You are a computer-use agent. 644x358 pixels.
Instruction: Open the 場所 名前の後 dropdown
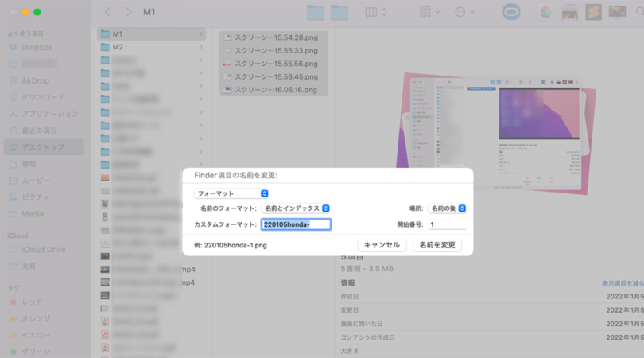(447, 208)
